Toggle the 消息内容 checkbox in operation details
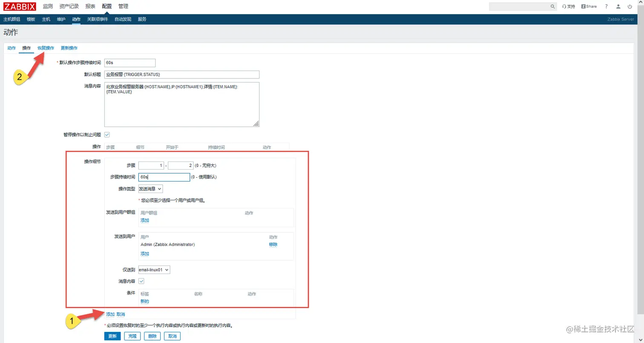644x343 pixels. pyautogui.click(x=141, y=281)
